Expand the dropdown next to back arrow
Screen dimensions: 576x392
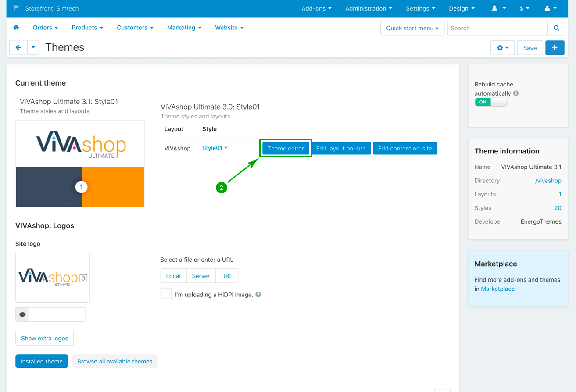[x=33, y=47]
